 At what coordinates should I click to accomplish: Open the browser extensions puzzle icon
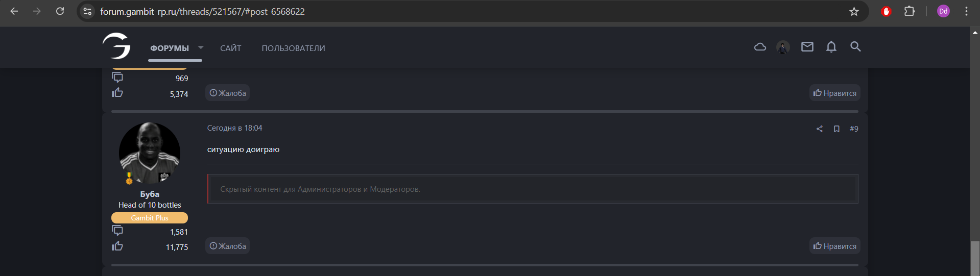coord(910,11)
